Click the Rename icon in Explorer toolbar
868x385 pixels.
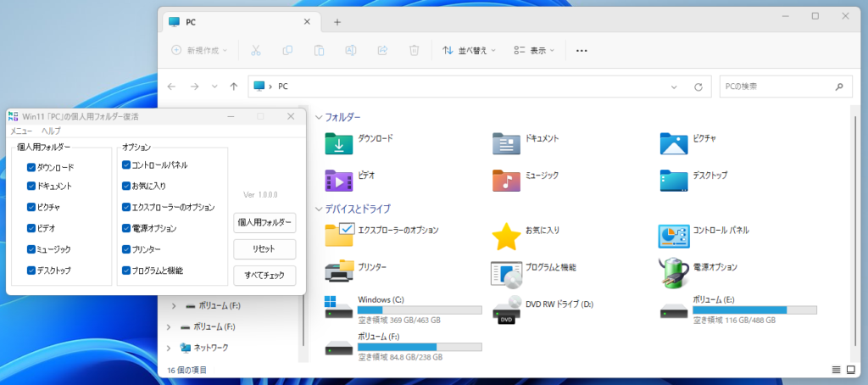coord(350,50)
